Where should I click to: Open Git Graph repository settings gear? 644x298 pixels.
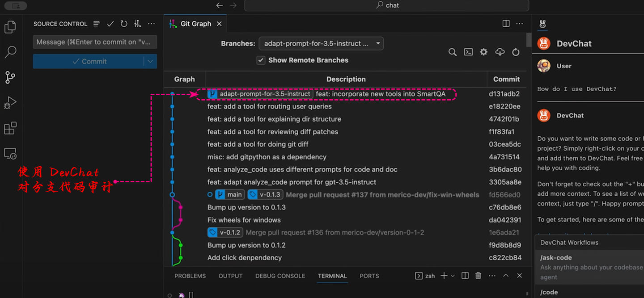tap(483, 52)
